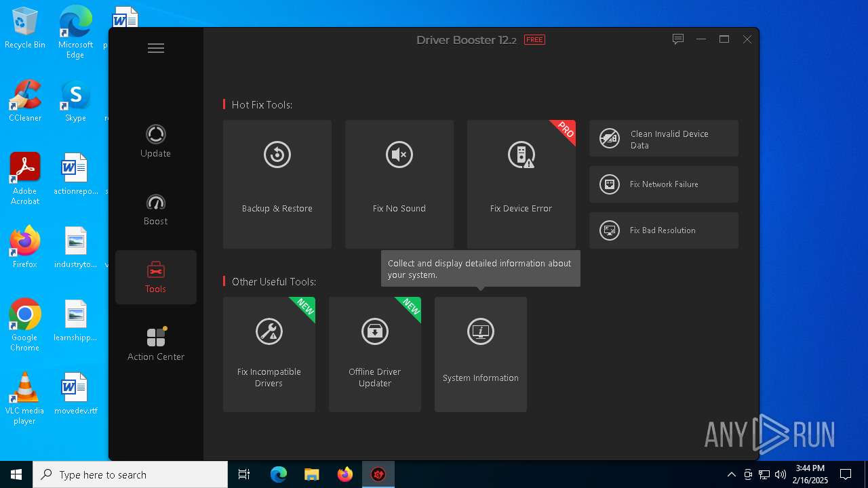Click Clean Invalid Device Data
This screenshot has width=868, height=488.
click(664, 139)
